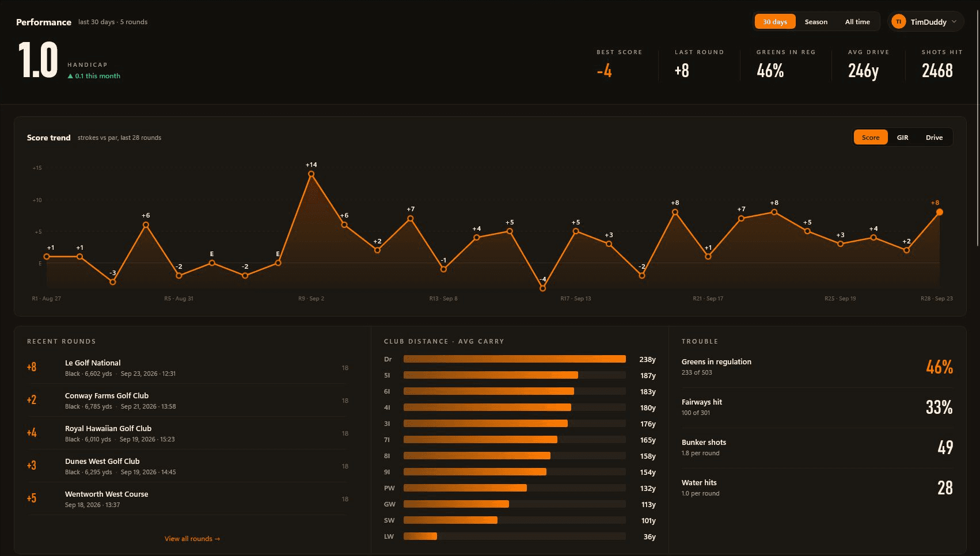Click the TI user avatar icon
This screenshot has height=556, width=980.
click(898, 22)
